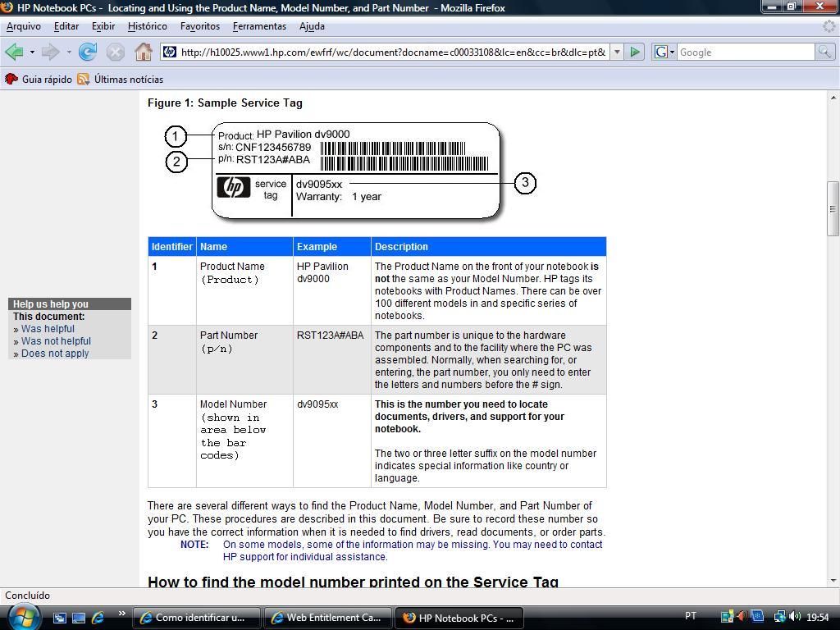This screenshot has width=840, height=630.
Task: Click the vertical scrollbar thumb
Action: (x=833, y=209)
